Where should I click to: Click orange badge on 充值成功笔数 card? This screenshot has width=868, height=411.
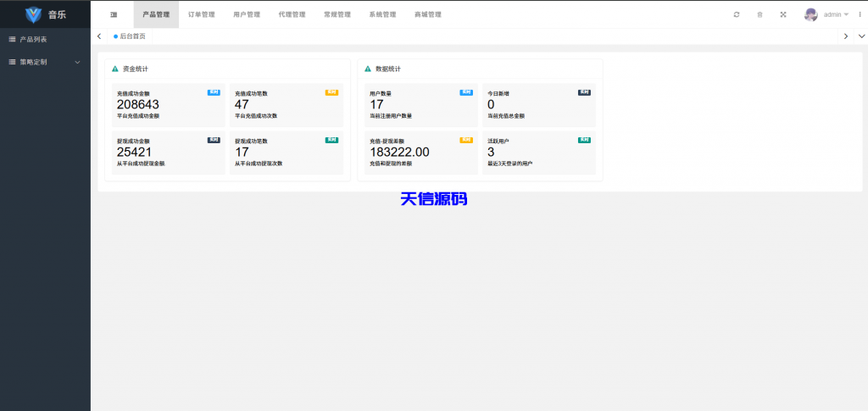point(331,93)
